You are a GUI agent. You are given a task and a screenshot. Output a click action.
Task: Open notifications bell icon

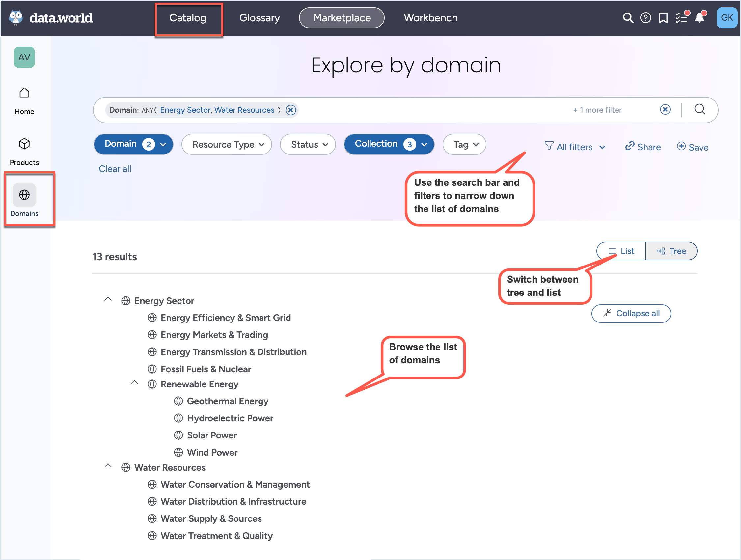coord(700,18)
